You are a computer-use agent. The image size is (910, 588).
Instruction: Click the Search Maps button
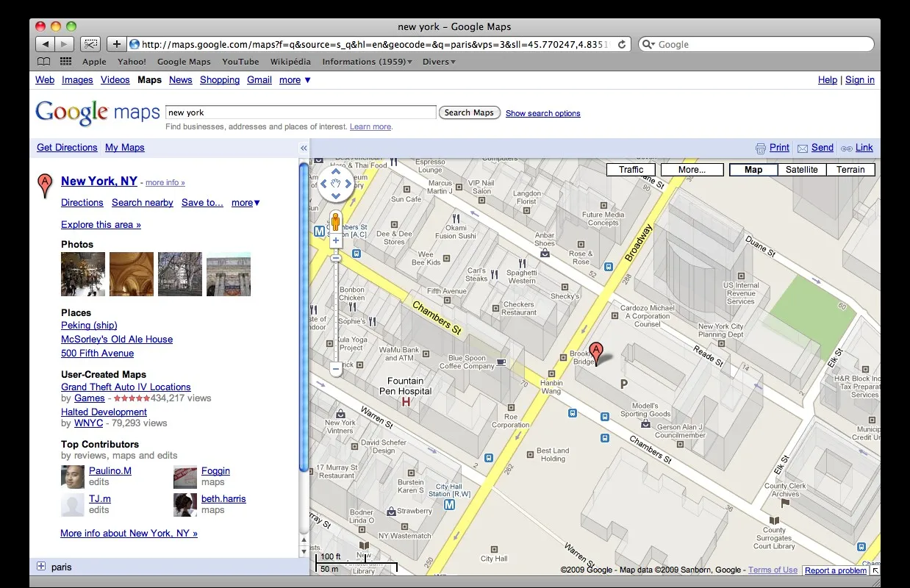pos(469,112)
